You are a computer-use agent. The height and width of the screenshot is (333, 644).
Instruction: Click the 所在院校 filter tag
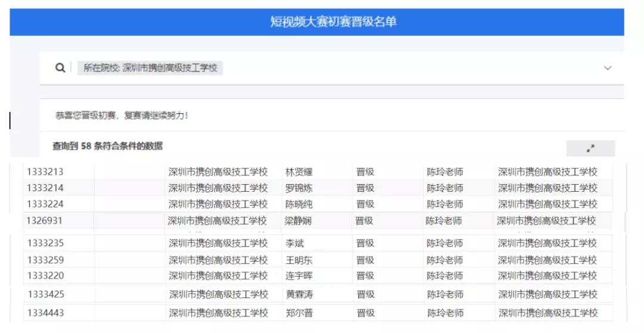pos(150,68)
